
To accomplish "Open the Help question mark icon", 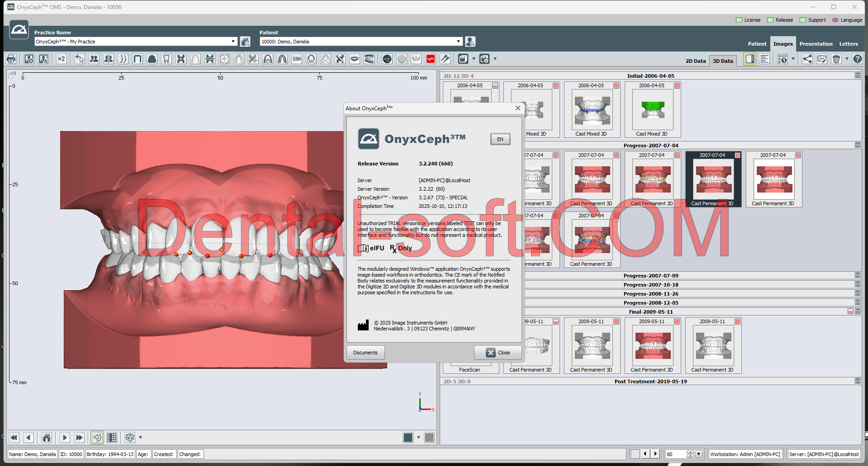I will pos(858,59).
